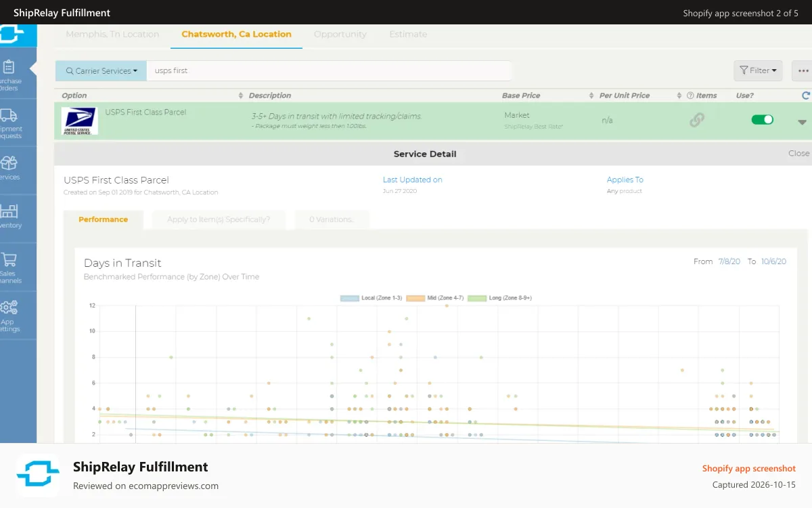This screenshot has height=508, width=812.
Task: Toggle Local (Zone 1-3) legend series
Action: point(371,298)
